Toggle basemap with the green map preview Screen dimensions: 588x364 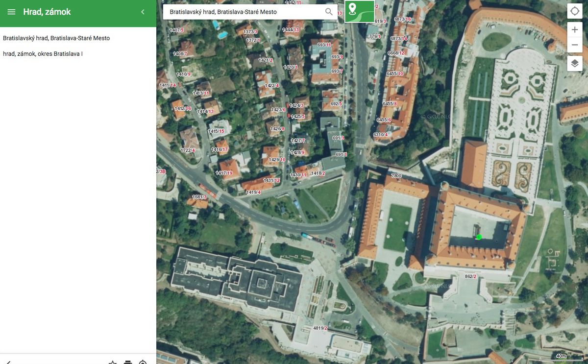(360, 11)
